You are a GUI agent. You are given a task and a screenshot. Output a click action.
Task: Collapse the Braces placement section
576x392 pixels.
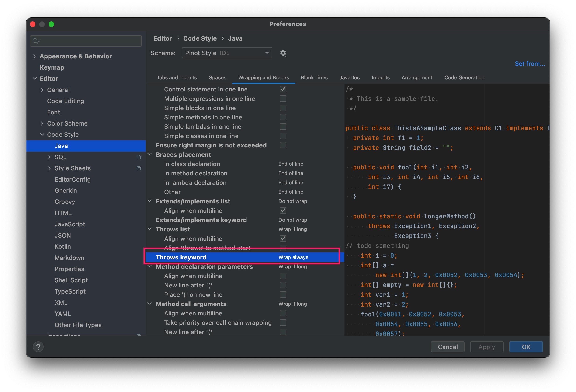[x=150, y=154]
